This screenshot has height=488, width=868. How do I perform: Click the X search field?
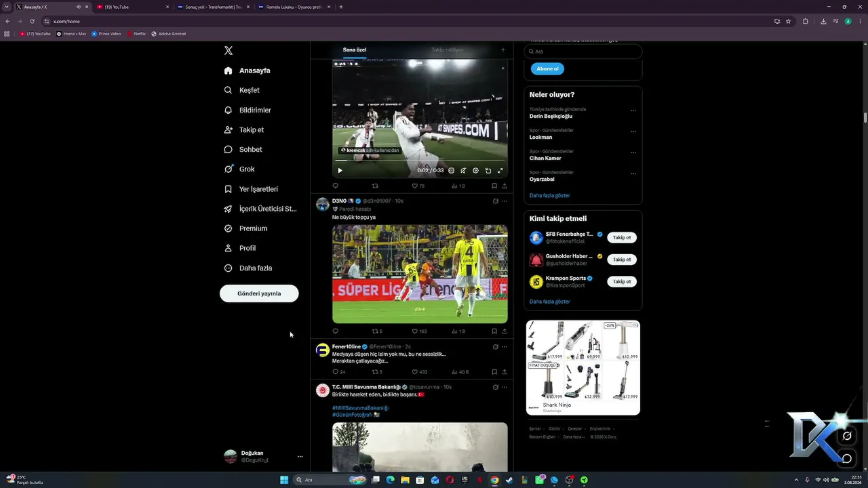tap(583, 52)
